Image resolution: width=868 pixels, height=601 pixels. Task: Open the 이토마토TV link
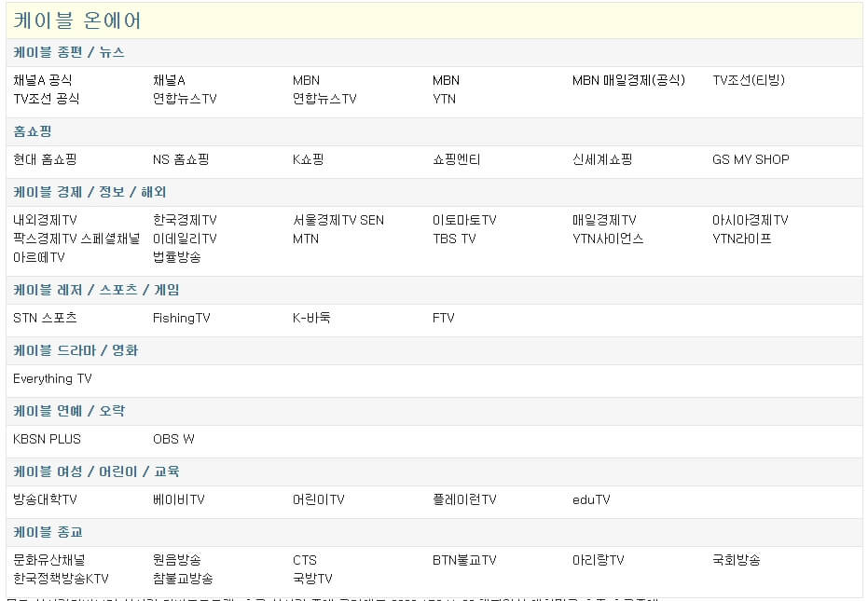pos(464,220)
